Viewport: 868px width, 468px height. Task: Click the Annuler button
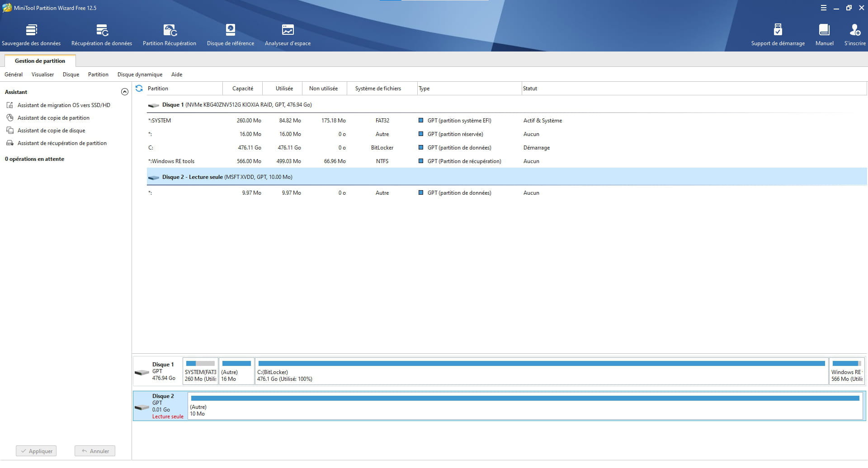[95, 451]
